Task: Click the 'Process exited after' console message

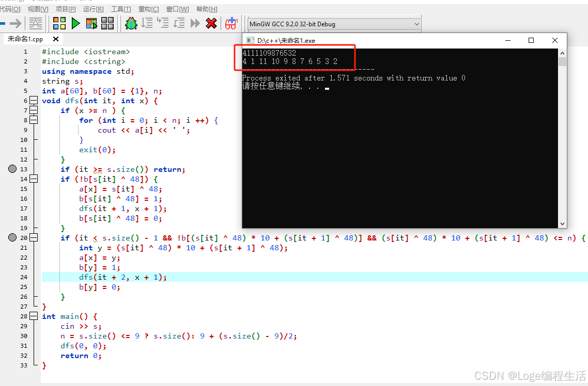Action: click(353, 78)
